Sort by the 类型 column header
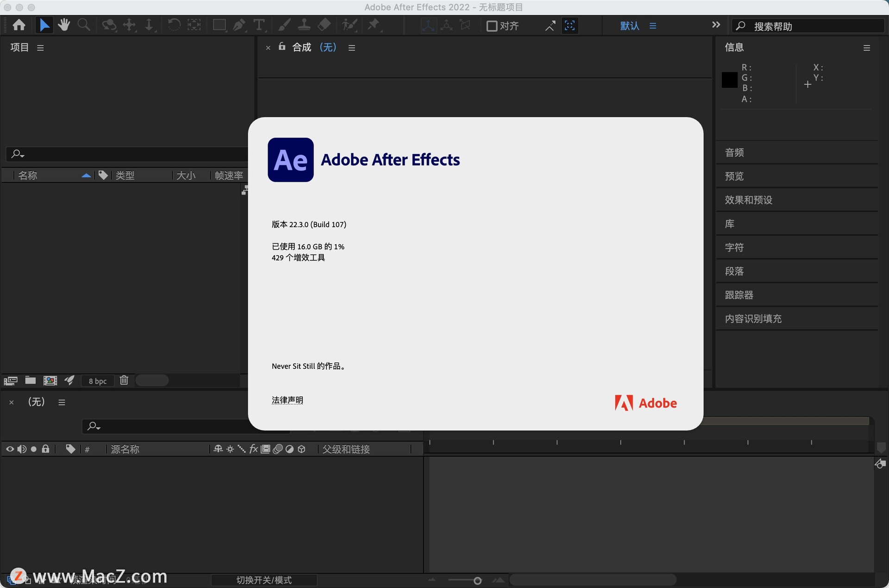 [125, 175]
